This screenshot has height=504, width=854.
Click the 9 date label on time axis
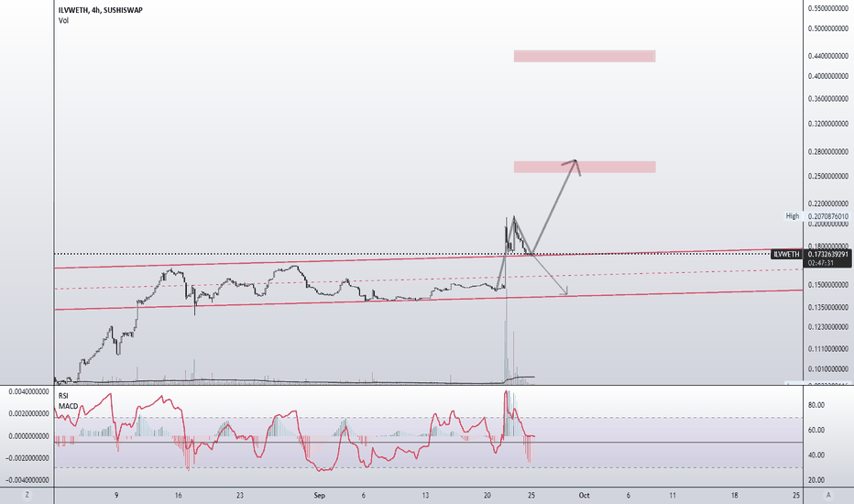[x=116, y=496]
